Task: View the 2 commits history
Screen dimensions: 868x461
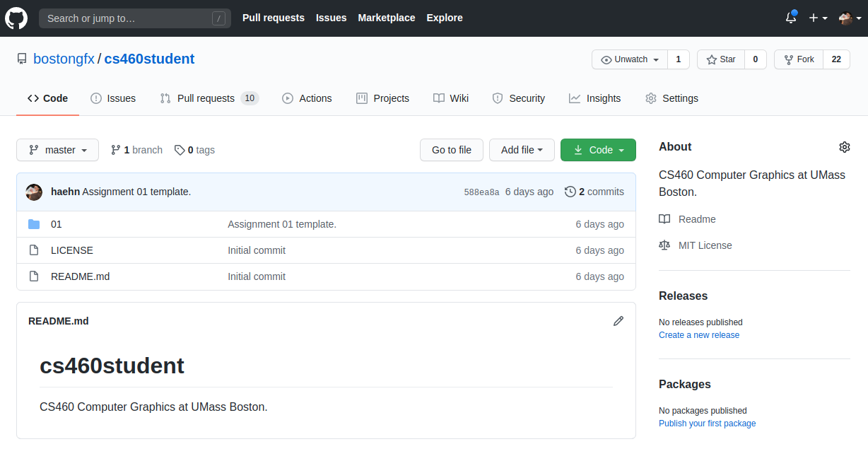Action: coord(594,192)
